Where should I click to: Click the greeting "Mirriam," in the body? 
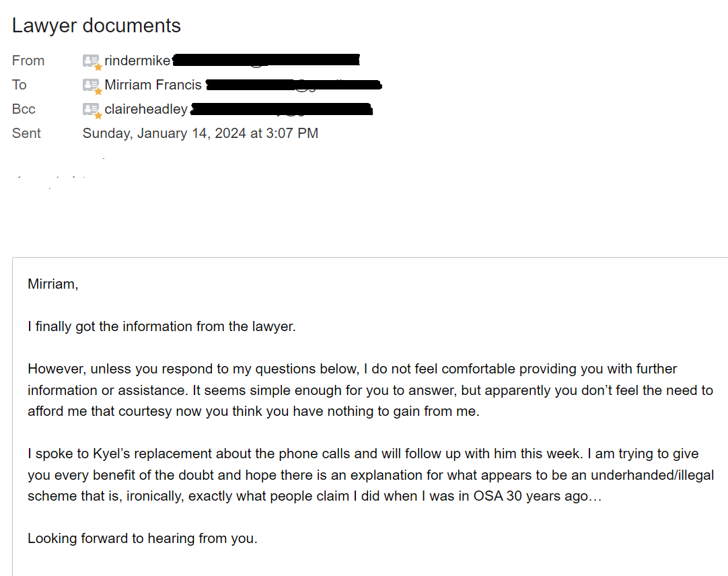coord(52,284)
